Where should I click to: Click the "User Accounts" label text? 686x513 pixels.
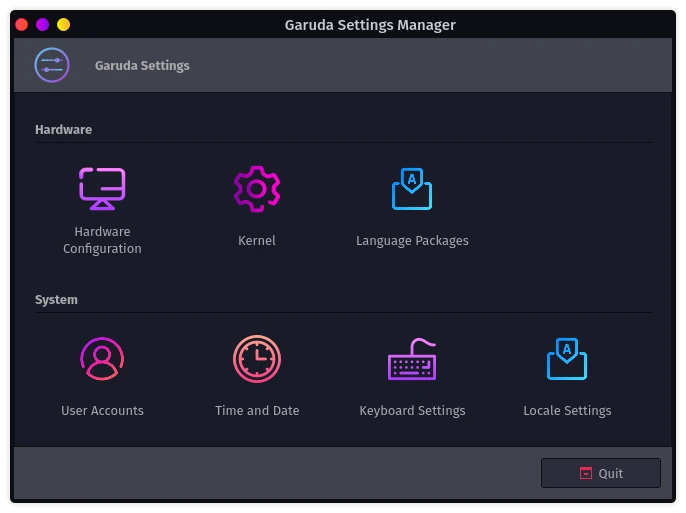click(x=102, y=411)
